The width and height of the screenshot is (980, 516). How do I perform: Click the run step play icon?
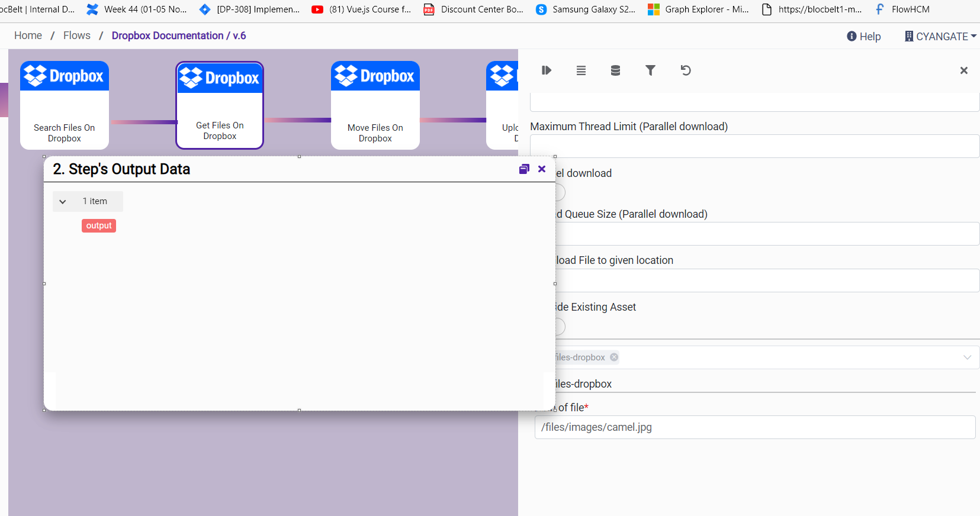pyautogui.click(x=546, y=70)
